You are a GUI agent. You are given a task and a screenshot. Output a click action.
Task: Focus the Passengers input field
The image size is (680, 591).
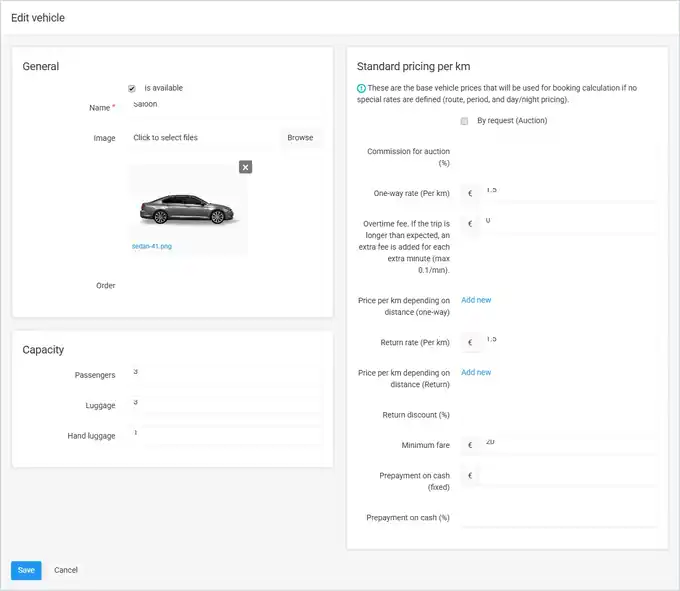pyautogui.click(x=226, y=375)
